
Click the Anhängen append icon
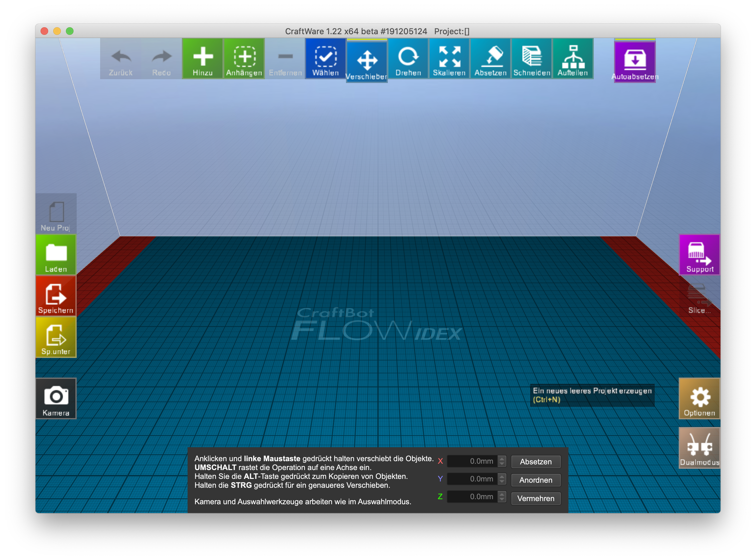[244, 58]
